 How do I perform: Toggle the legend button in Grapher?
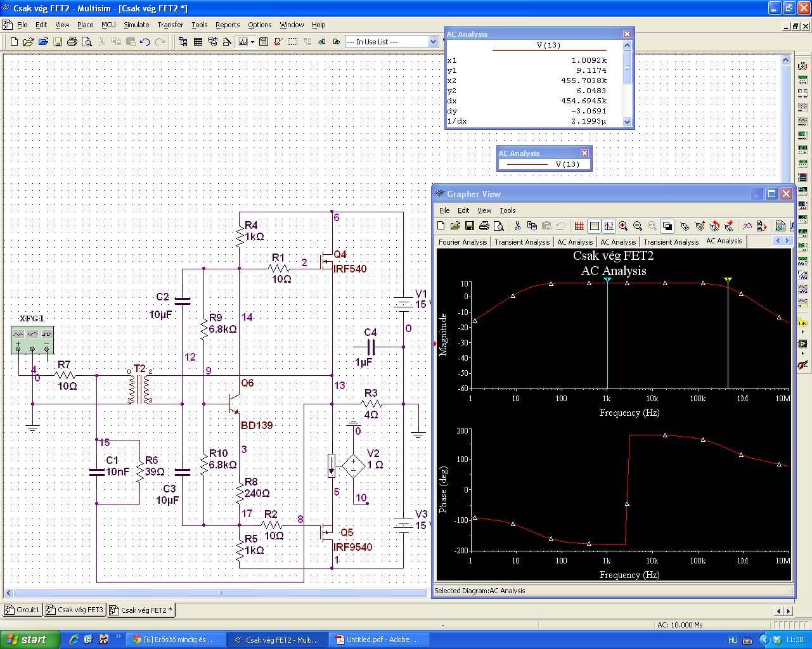(x=594, y=226)
